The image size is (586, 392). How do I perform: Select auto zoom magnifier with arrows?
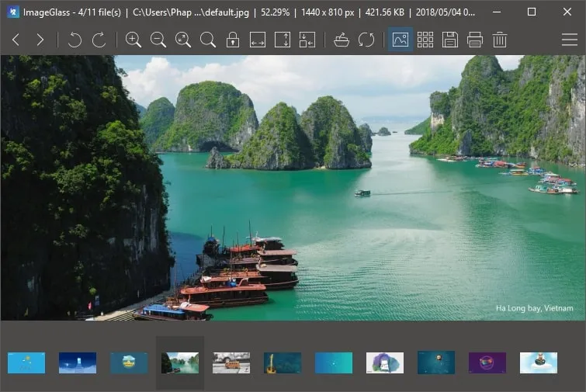point(182,40)
